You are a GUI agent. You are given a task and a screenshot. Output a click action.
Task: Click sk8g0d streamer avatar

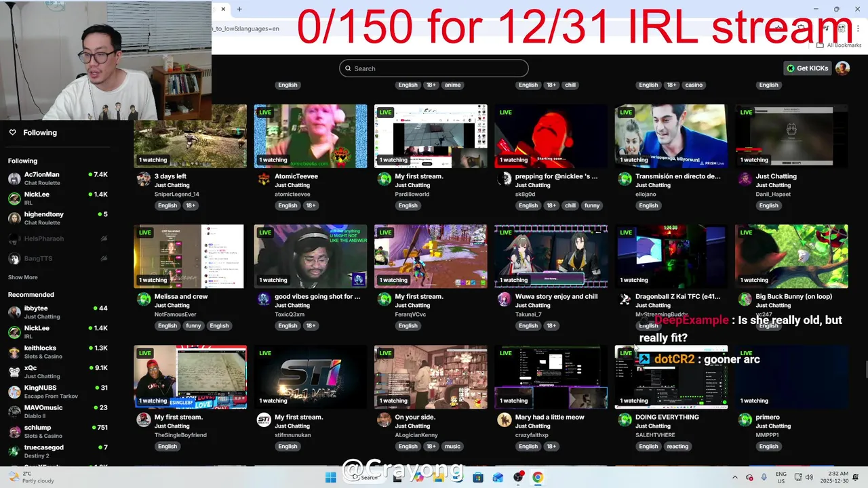(x=505, y=179)
